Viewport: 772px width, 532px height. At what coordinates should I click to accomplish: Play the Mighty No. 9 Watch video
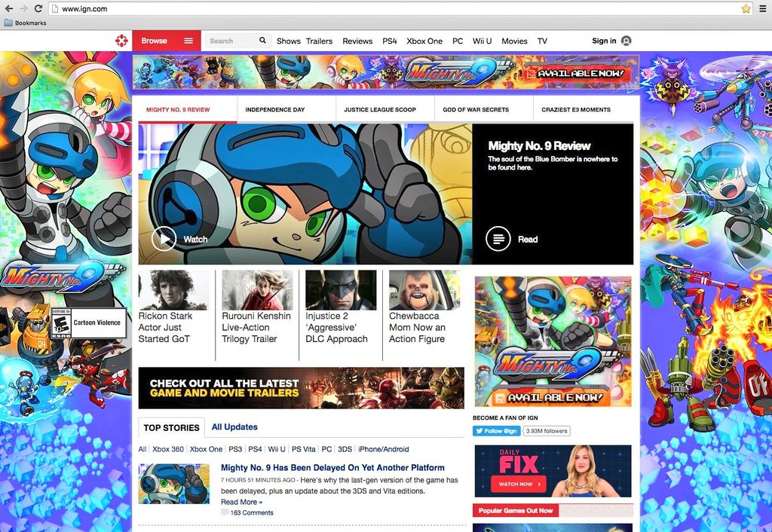(164, 239)
